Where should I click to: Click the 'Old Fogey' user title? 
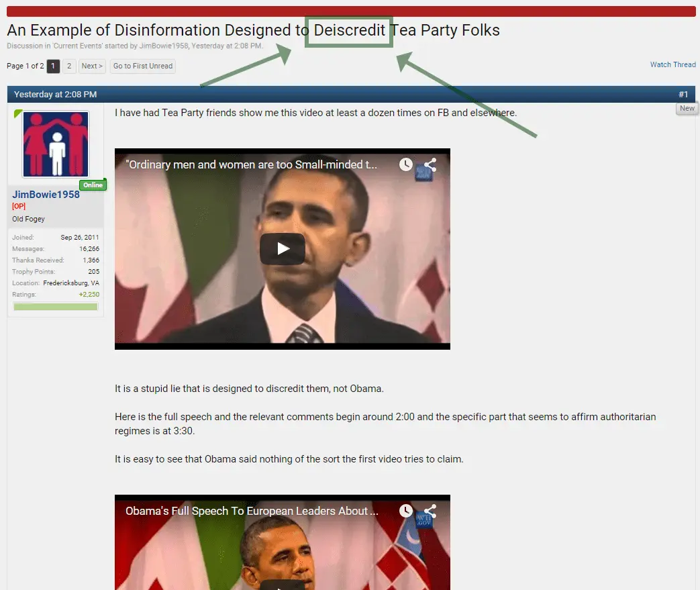pos(29,219)
